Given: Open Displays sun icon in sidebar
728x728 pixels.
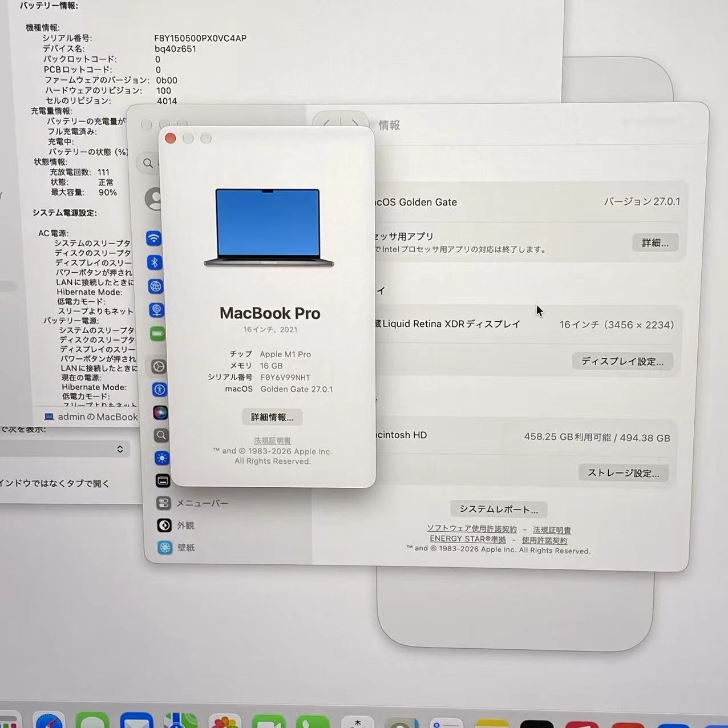Looking at the screenshot, I should point(162,458).
